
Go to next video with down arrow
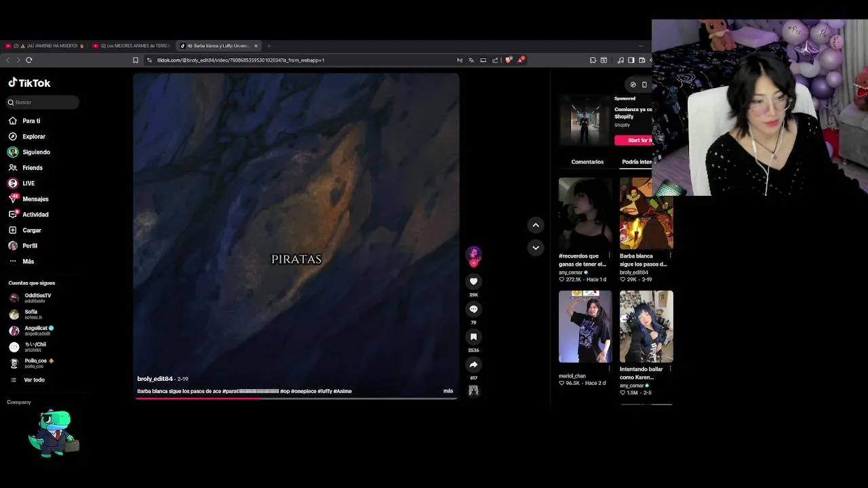pyautogui.click(x=536, y=247)
